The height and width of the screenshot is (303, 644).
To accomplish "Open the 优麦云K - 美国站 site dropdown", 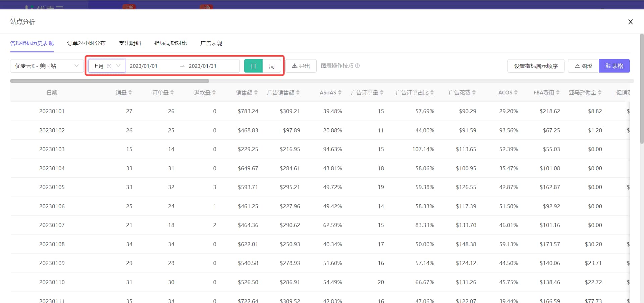I will point(47,66).
